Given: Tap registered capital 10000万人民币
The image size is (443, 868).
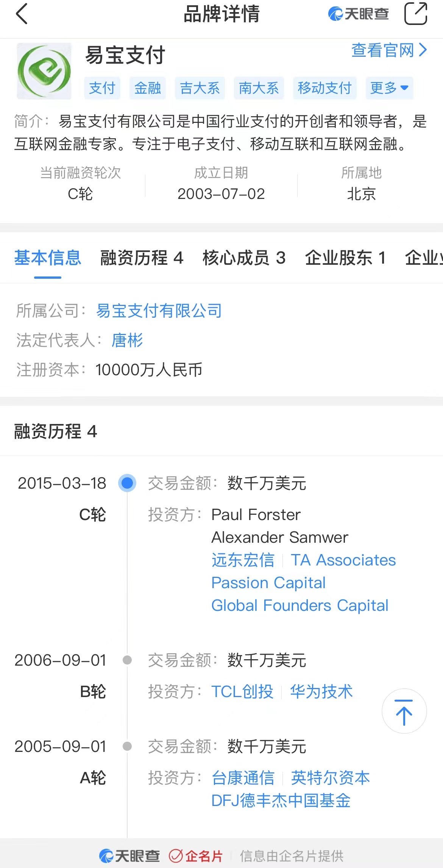Looking at the screenshot, I should pyautogui.click(x=149, y=370).
